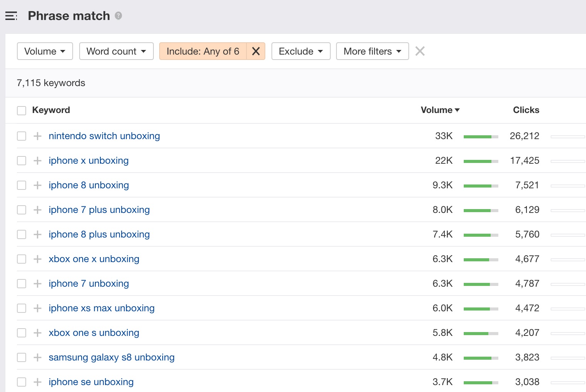Open the sidebar list icon top left
Screen dimensions: 586x392
pyautogui.click(x=11, y=16)
